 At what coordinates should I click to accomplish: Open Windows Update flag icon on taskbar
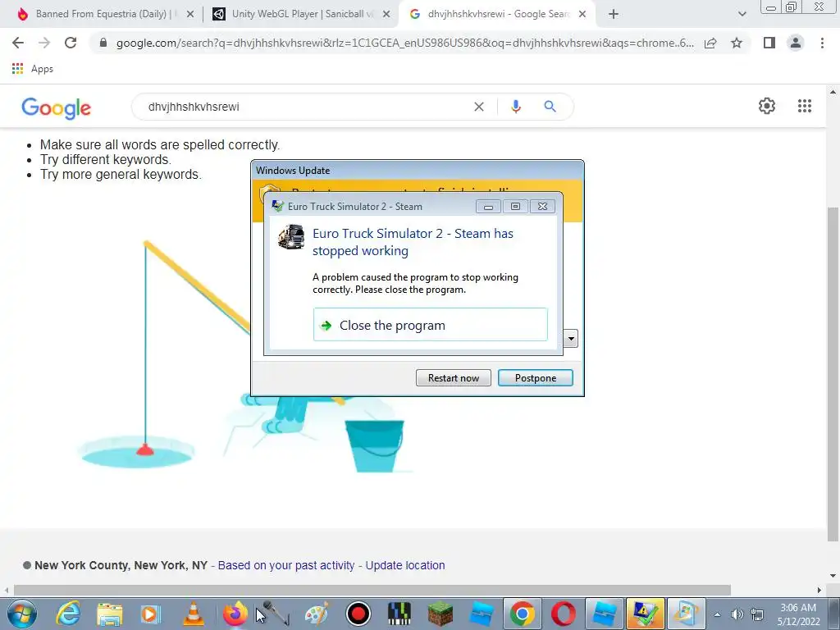coord(687,614)
